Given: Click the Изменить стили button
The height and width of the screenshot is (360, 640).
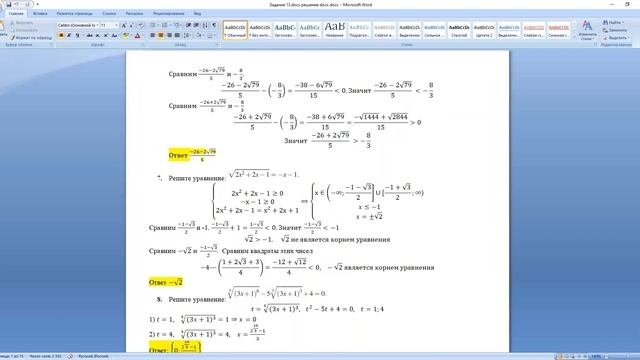Looking at the screenshot, I should pyautogui.click(x=587, y=30).
